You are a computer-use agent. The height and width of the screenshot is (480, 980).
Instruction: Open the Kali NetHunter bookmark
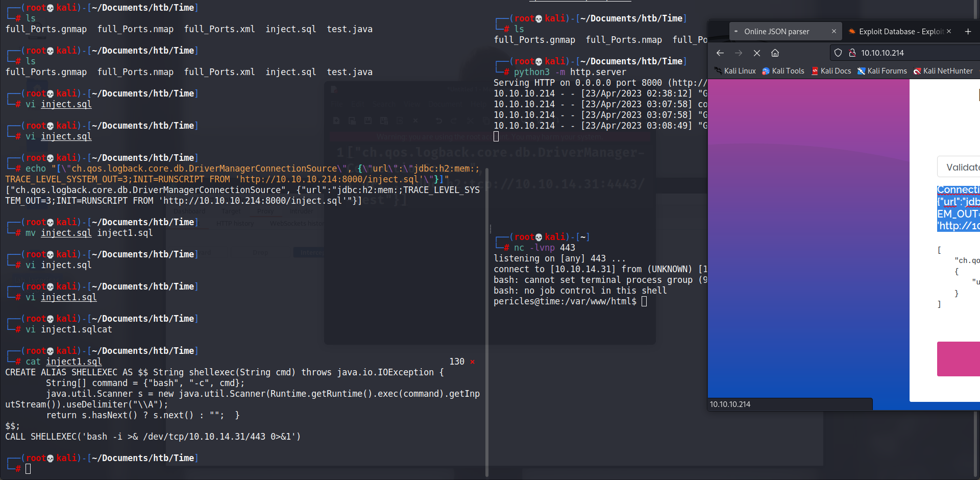click(943, 71)
